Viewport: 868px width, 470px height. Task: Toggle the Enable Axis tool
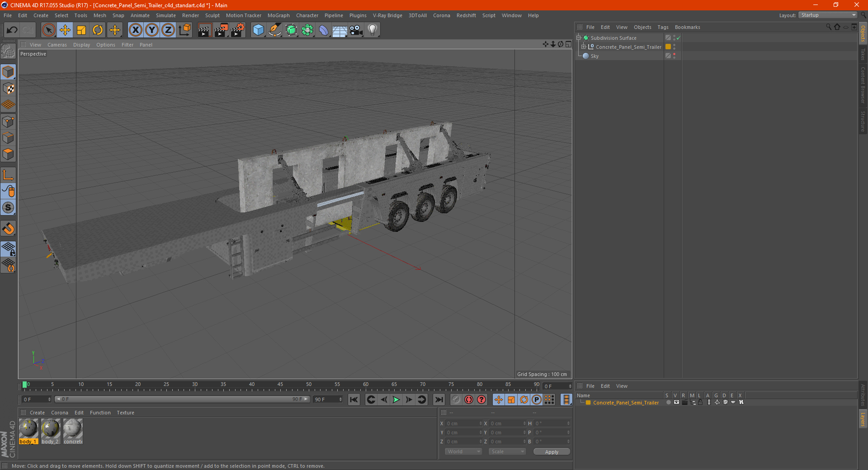pyautogui.click(x=9, y=175)
